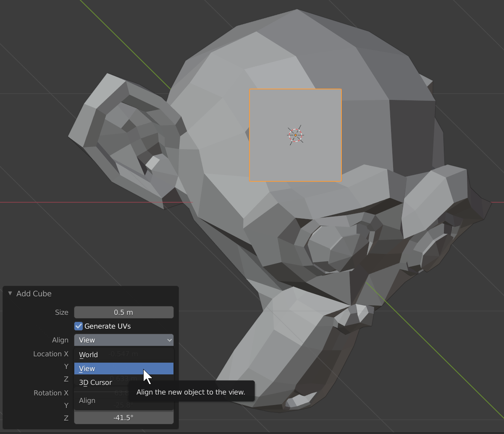Screen dimensions: 504x434
Task: Click the Add Cube panel title
Action: tap(34, 293)
